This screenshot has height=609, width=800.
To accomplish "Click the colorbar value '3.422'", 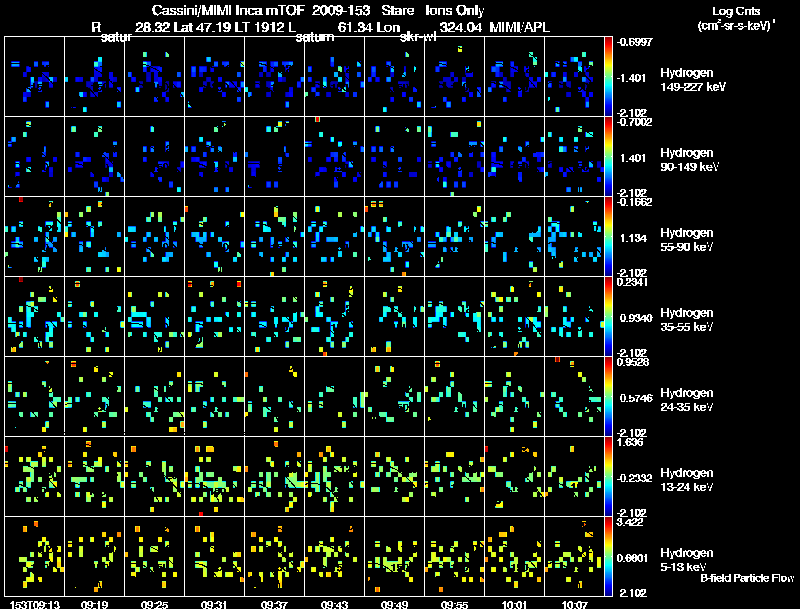I will [630, 522].
